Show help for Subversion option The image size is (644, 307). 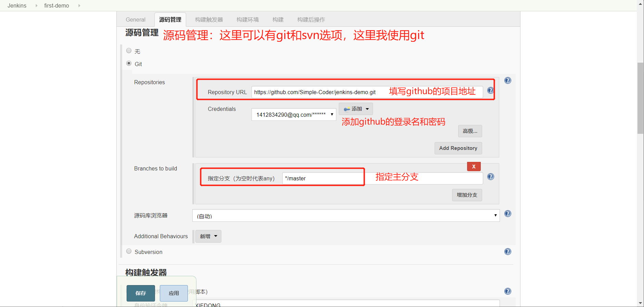508,252
